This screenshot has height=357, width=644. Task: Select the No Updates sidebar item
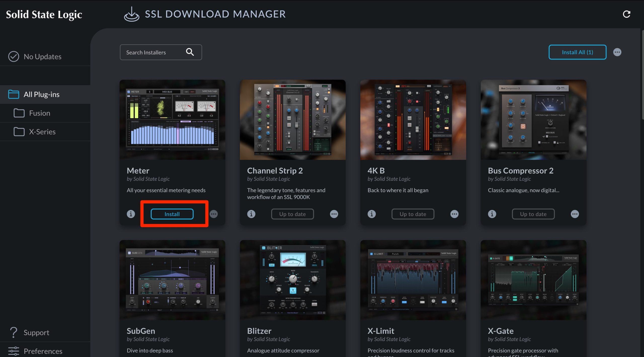pos(45,57)
